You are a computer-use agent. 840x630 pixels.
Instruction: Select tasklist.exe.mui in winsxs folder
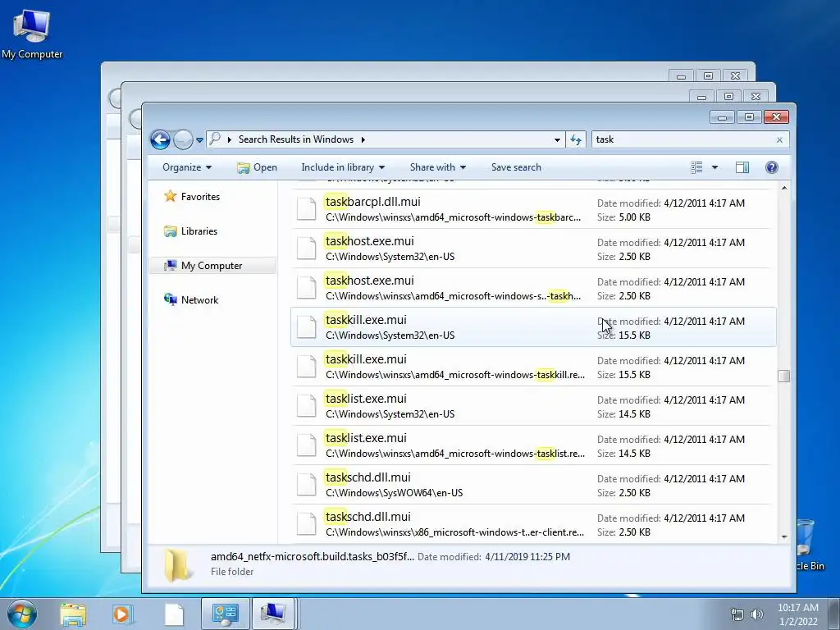tap(532, 445)
